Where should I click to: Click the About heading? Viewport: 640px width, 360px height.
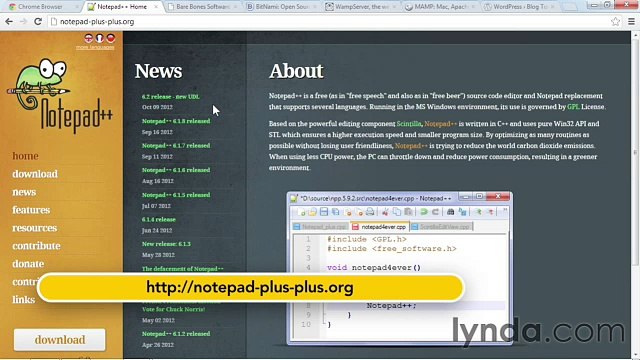click(296, 71)
